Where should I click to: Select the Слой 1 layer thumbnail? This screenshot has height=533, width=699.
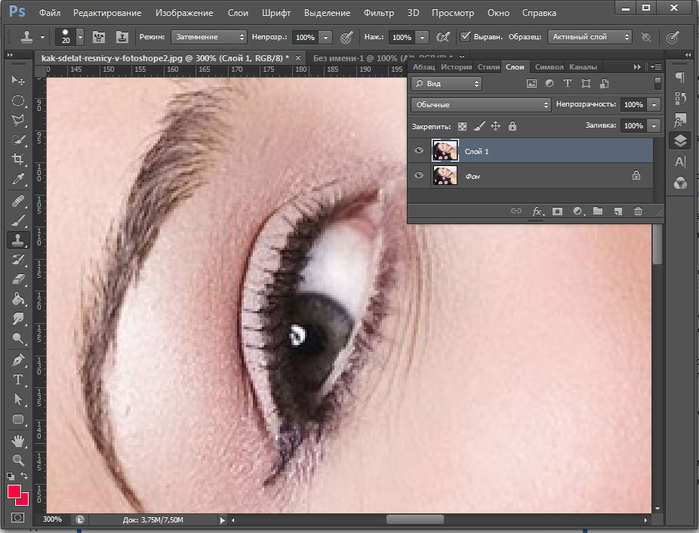445,151
